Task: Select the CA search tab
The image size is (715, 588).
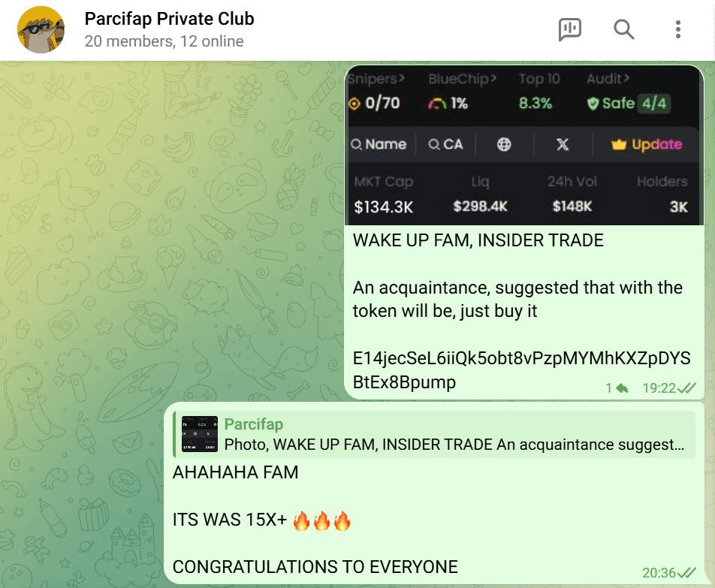Action: [445, 144]
